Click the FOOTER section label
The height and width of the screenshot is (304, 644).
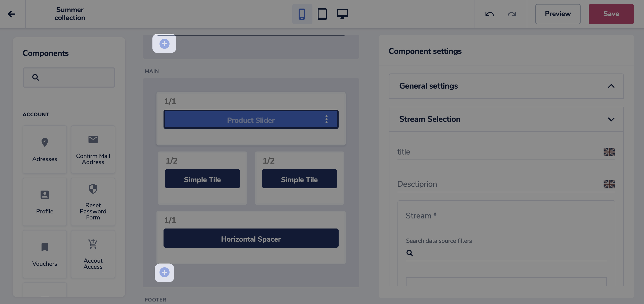pyautogui.click(x=155, y=300)
